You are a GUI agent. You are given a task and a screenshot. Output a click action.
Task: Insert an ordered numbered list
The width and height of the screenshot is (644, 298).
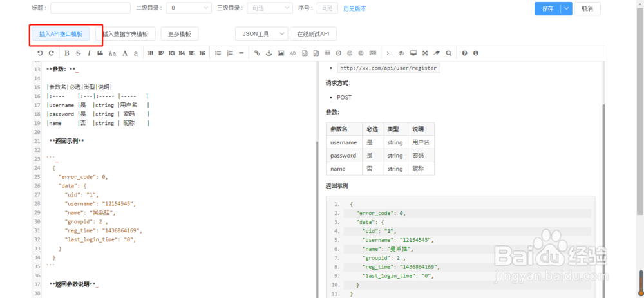[x=230, y=53]
